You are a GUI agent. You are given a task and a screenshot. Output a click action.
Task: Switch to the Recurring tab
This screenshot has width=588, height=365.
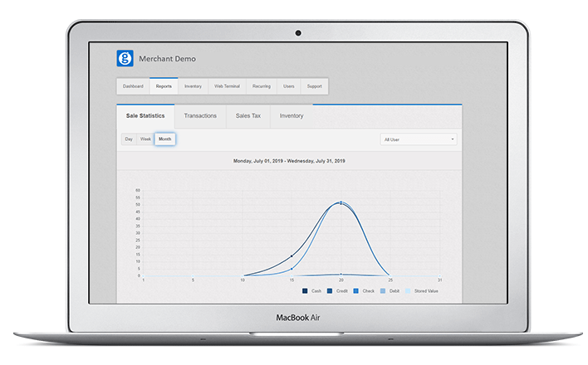pos(262,86)
